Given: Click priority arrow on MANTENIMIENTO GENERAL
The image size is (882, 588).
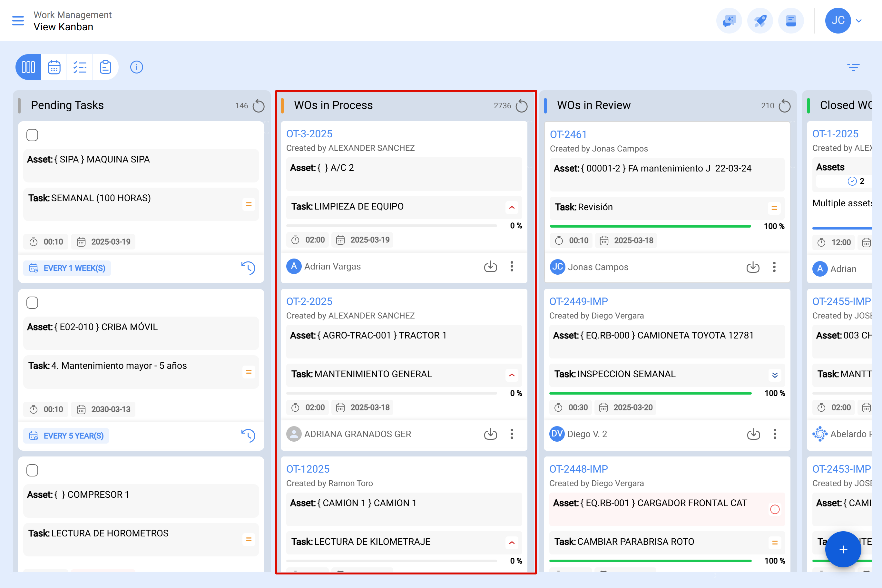Looking at the screenshot, I should [512, 375].
